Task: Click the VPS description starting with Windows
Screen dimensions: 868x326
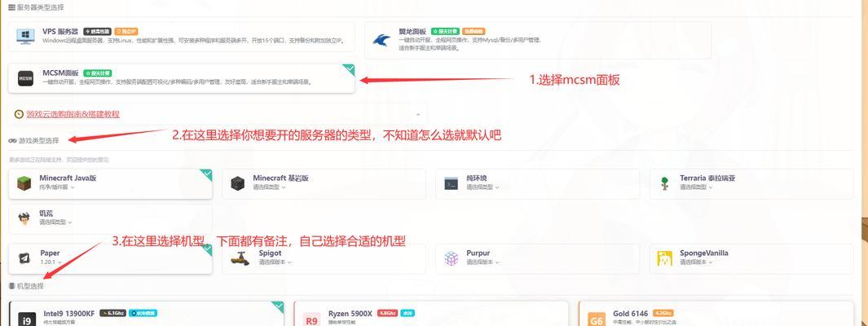Action: coord(193,41)
